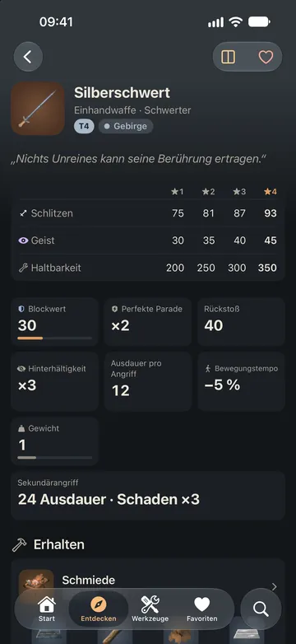
Task: Open the Sekundärangriff card
Action: (148, 496)
